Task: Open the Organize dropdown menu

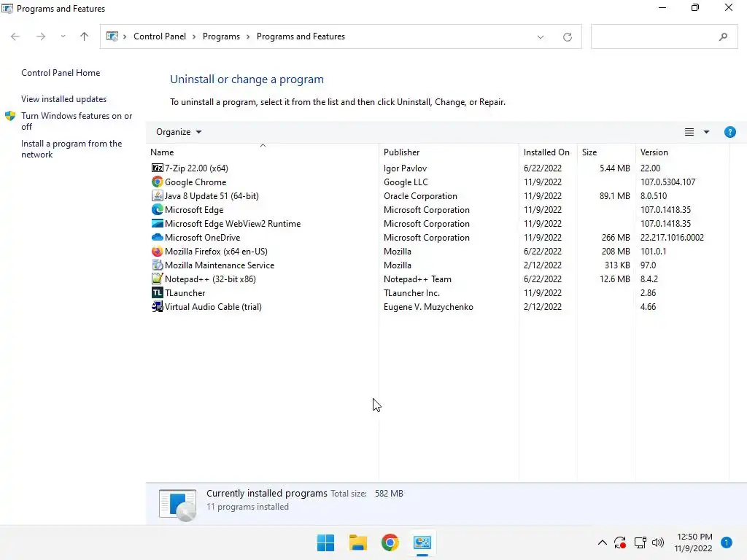Action: tap(179, 132)
